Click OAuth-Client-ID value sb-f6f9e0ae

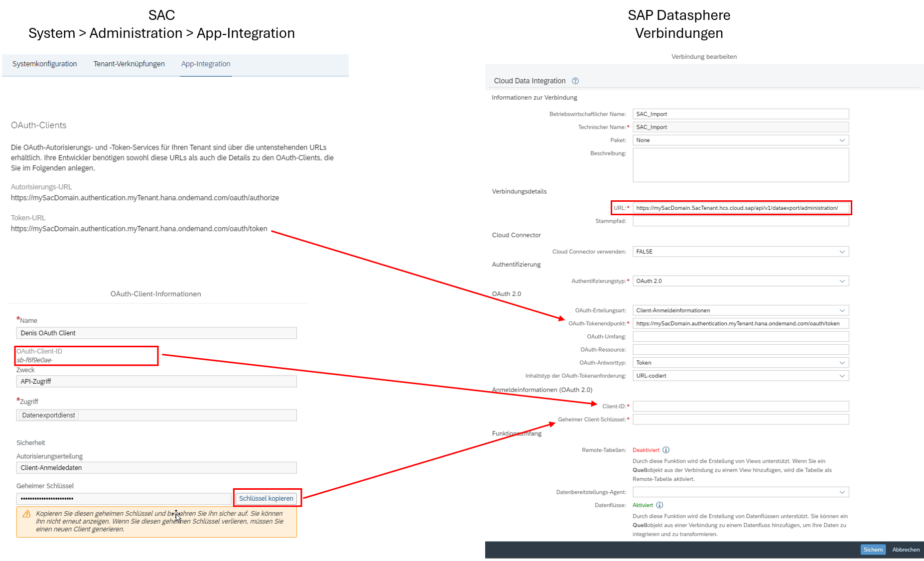34,360
